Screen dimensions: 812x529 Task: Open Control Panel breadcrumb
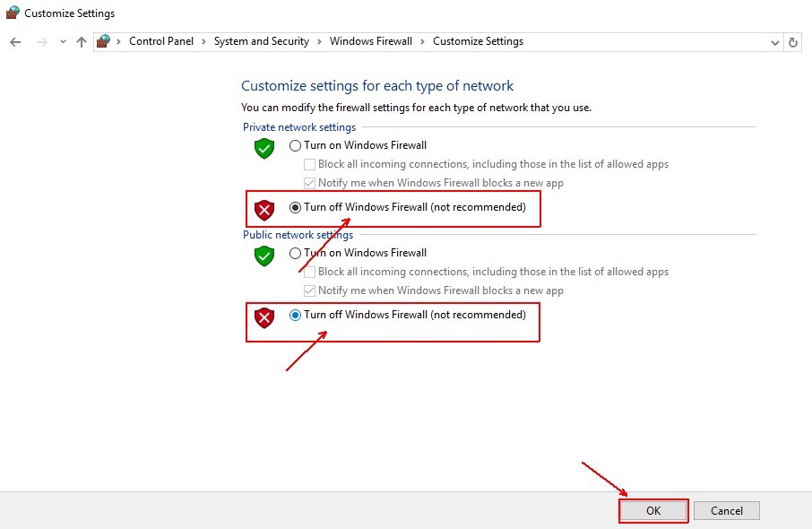pyautogui.click(x=161, y=41)
